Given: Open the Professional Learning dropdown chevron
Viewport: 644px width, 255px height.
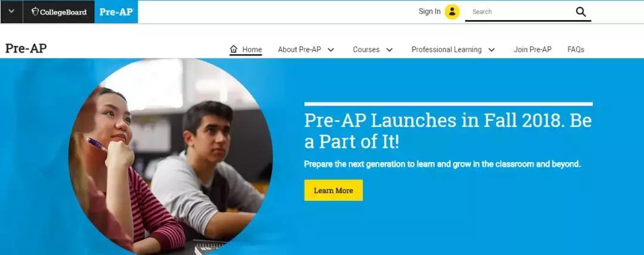Looking at the screenshot, I should click(x=491, y=49).
